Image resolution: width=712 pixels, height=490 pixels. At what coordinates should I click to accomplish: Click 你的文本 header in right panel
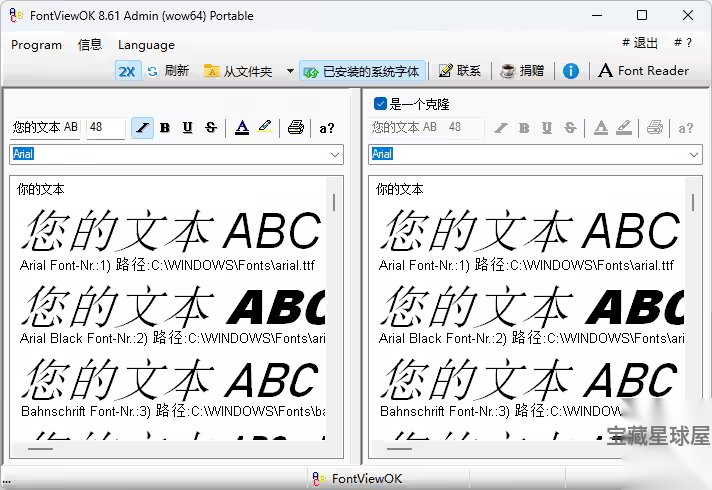coord(400,189)
